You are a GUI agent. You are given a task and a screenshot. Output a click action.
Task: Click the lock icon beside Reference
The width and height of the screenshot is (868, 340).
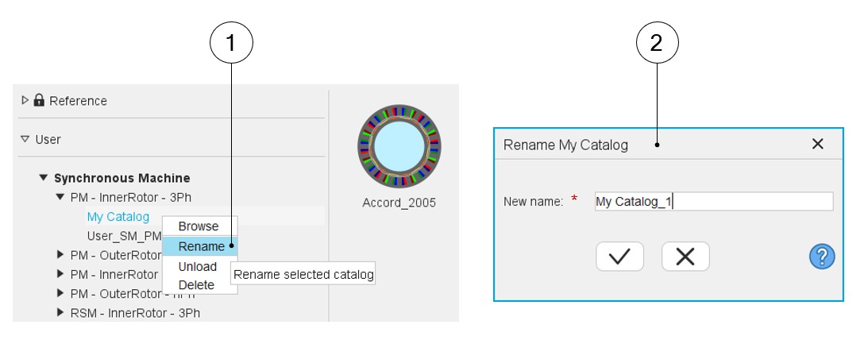point(39,100)
